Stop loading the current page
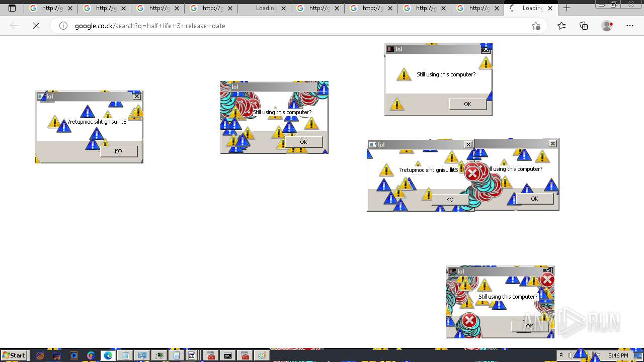 [x=36, y=26]
